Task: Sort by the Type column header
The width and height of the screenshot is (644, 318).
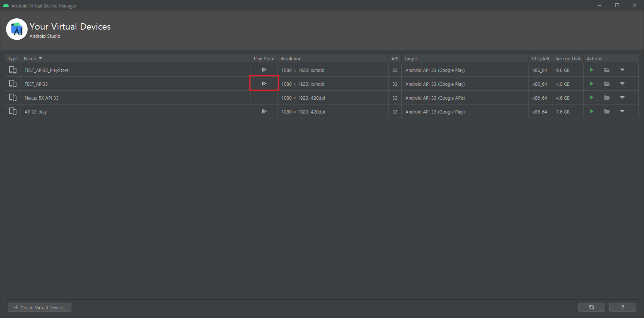Action: [x=13, y=59]
